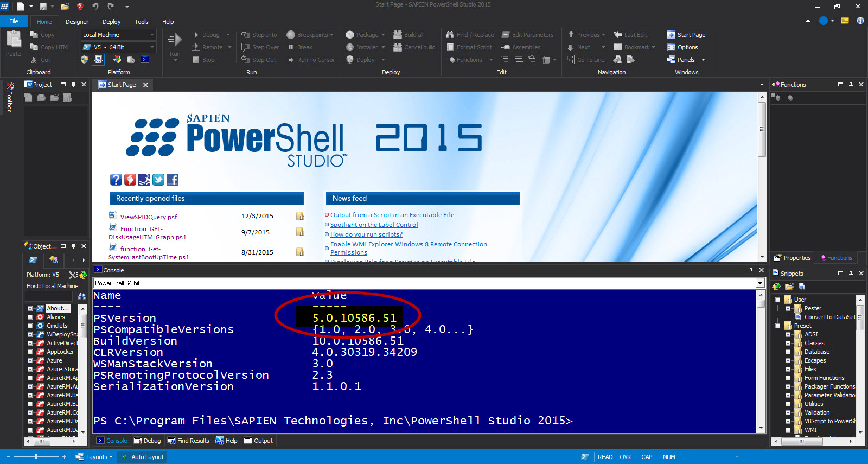Open the ViewSPIDQuery.psf recent file
This screenshot has width=868, height=464.
[148, 217]
